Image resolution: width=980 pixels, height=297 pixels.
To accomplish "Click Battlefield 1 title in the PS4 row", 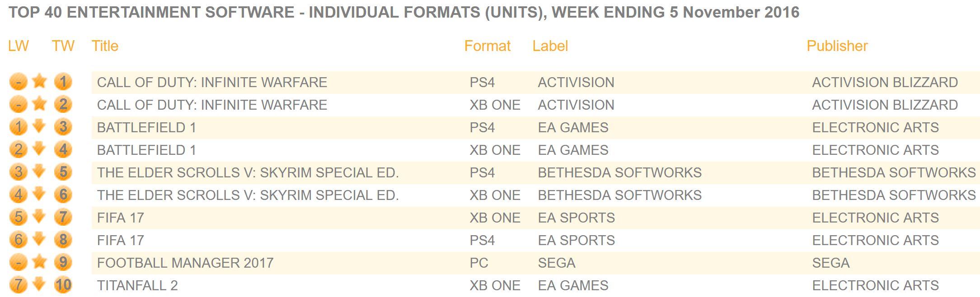I will click(146, 127).
